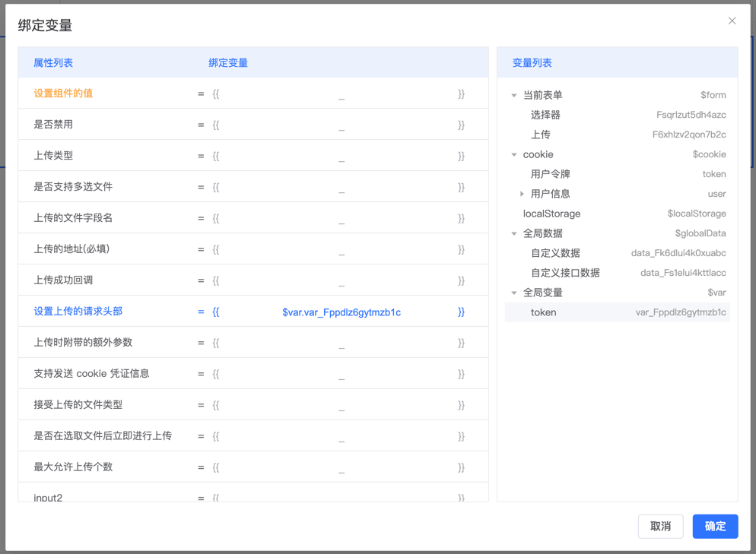Click the 是否禁用 binding field

(x=341, y=125)
